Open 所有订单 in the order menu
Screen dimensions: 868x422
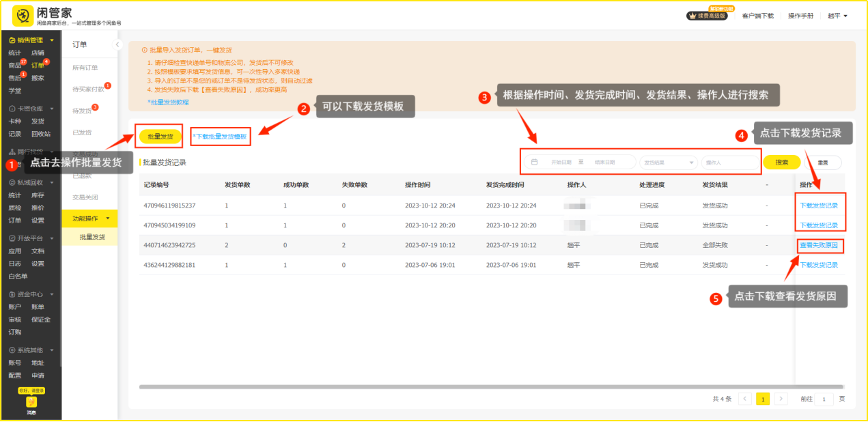[x=85, y=68]
